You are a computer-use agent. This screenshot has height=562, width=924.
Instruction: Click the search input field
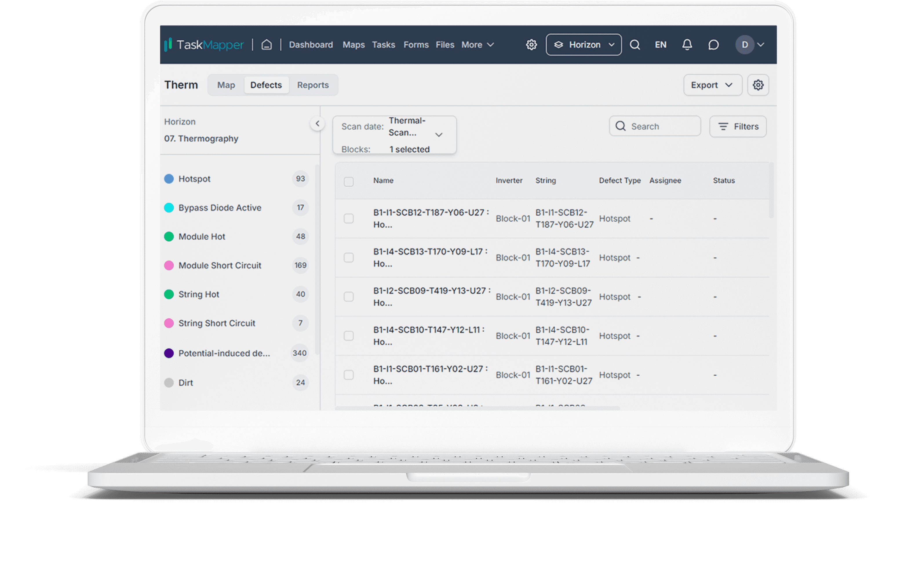click(656, 126)
